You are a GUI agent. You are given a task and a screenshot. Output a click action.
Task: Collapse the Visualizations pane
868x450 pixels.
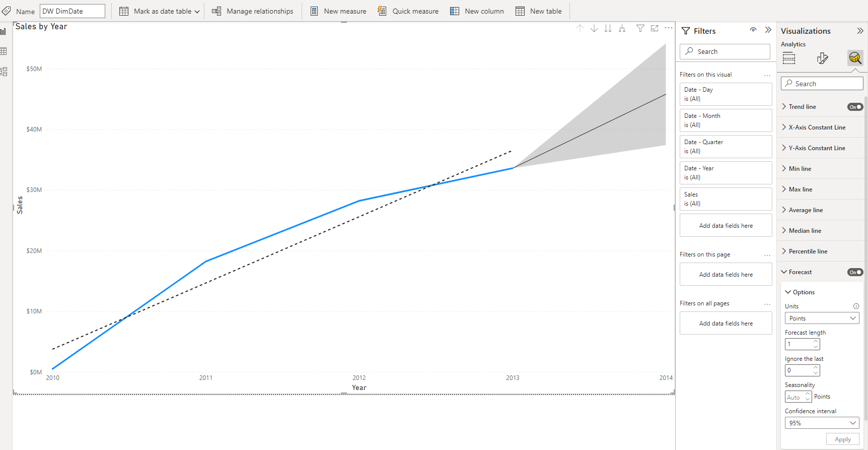click(860, 31)
